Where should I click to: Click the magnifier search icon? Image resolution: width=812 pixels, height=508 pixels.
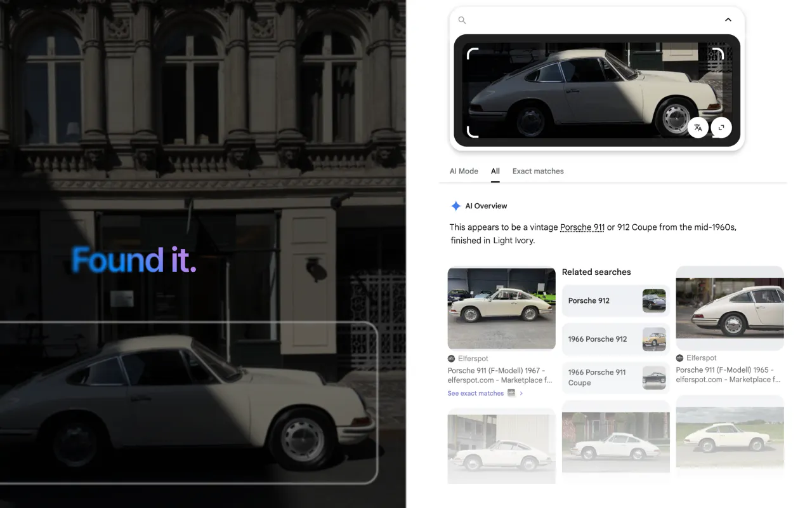coord(462,20)
